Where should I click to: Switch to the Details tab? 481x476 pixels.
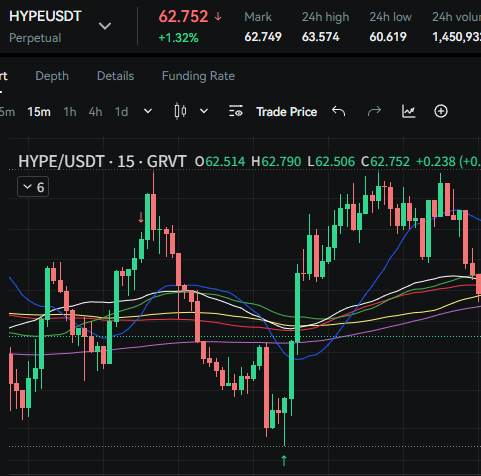(x=115, y=76)
